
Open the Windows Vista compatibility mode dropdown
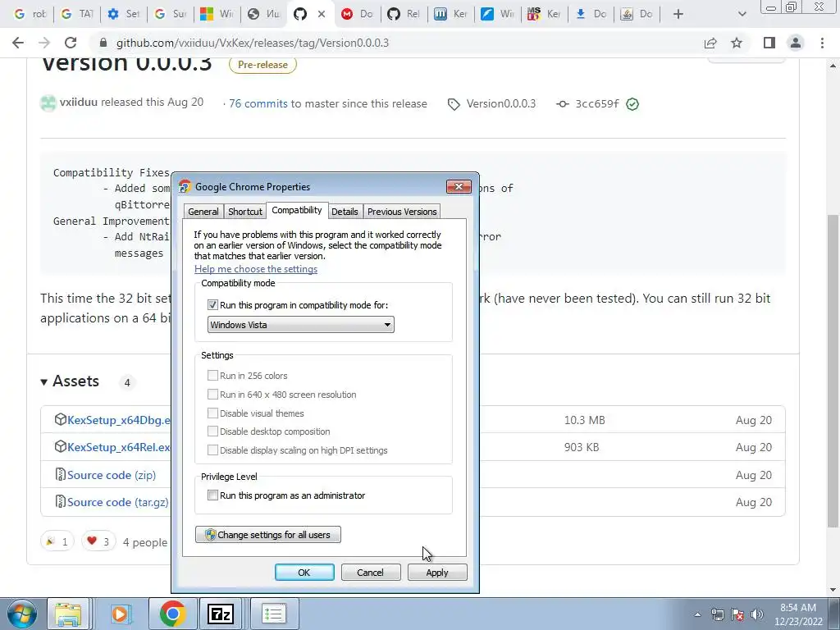click(x=300, y=325)
